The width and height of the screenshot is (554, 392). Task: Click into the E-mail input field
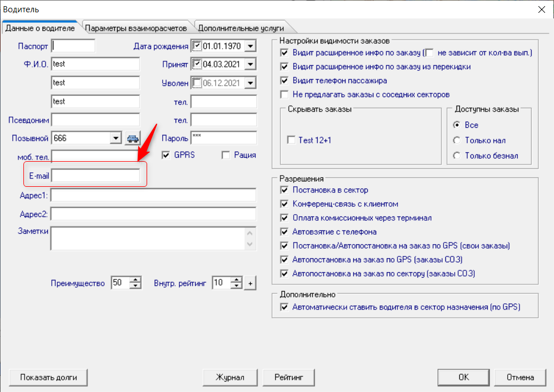pos(95,175)
